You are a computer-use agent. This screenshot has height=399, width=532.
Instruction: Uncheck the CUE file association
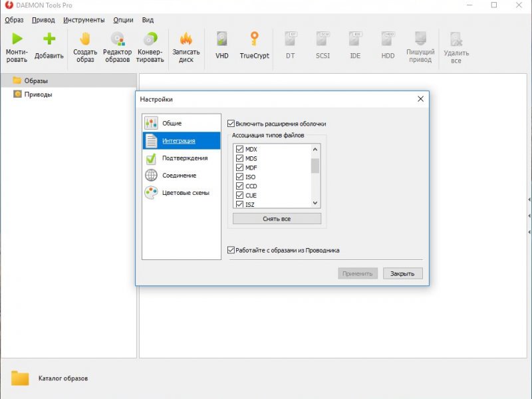point(239,195)
